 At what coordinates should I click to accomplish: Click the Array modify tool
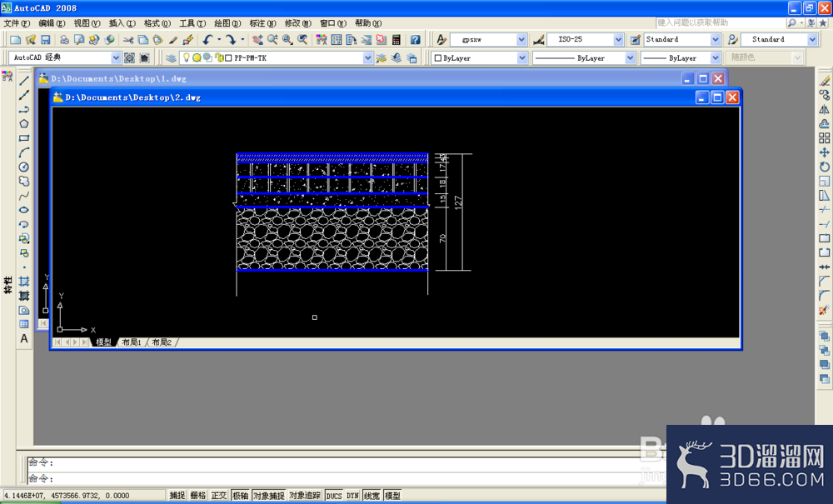pos(824,138)
